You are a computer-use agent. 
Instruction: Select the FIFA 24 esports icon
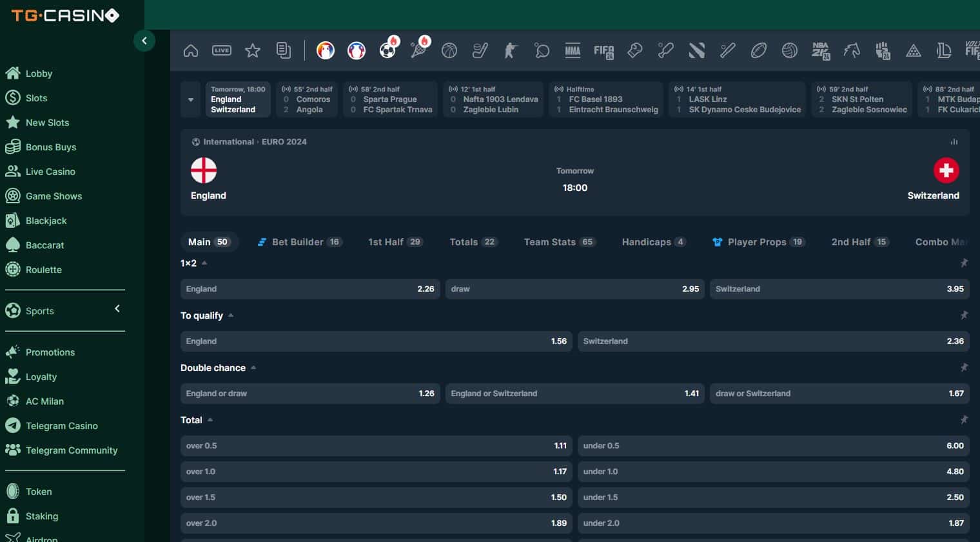pos(604,50)
